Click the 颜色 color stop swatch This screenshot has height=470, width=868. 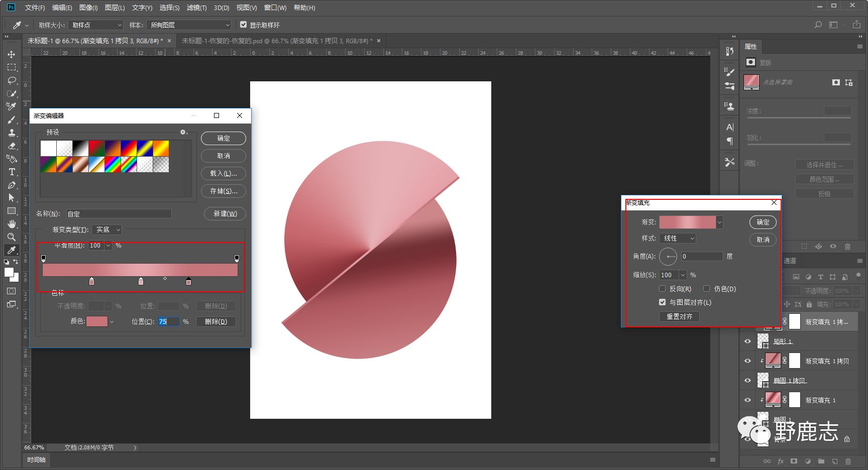(x=97, y=321)
